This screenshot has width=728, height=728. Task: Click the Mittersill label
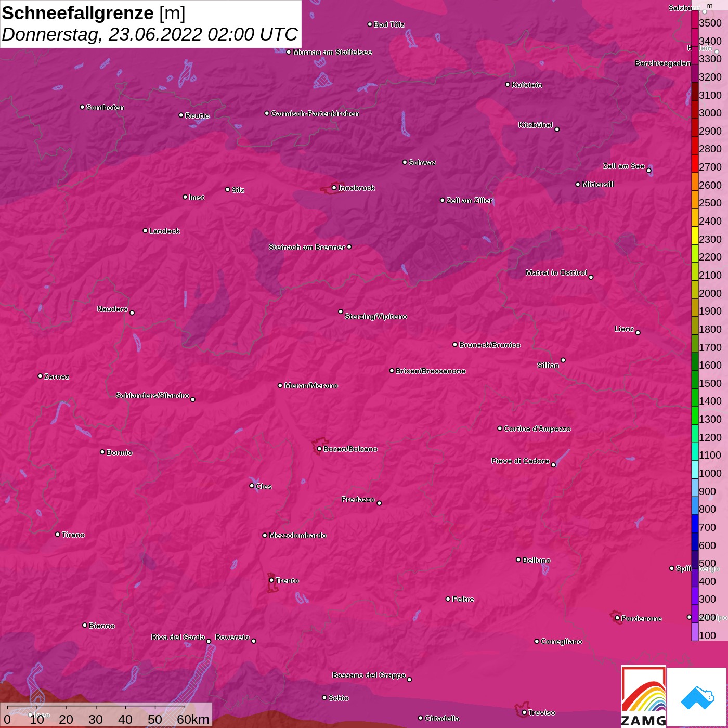click(598, 184)
